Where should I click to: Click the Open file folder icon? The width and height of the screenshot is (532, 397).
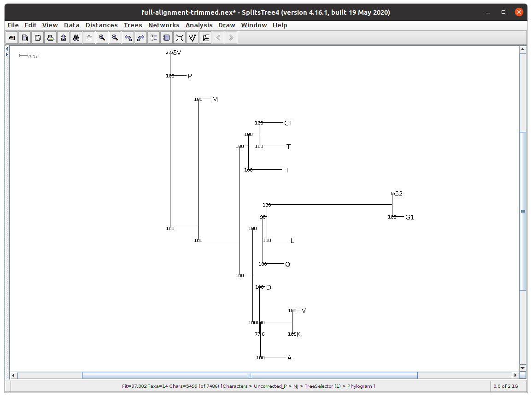click(12, 38)
